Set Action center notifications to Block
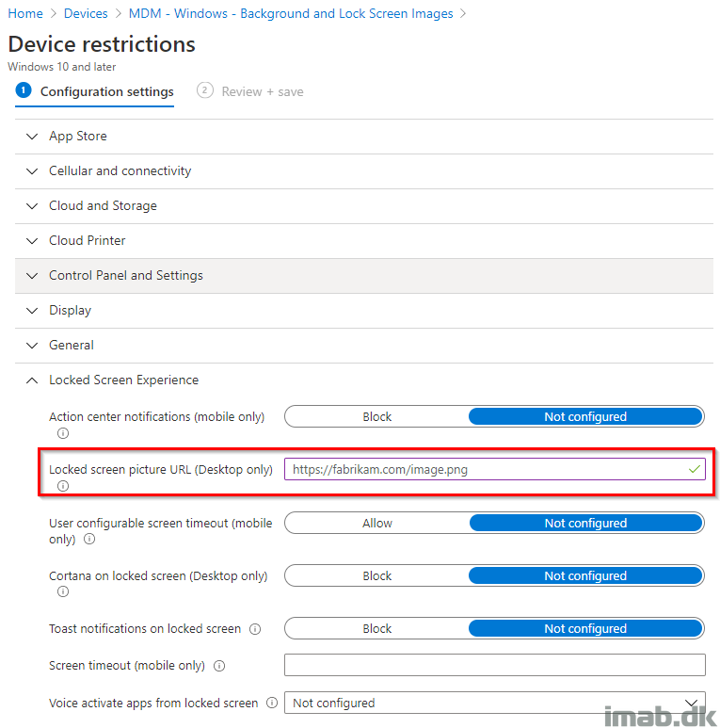Viewport: 720px width, 728px height. click(377, 416)
